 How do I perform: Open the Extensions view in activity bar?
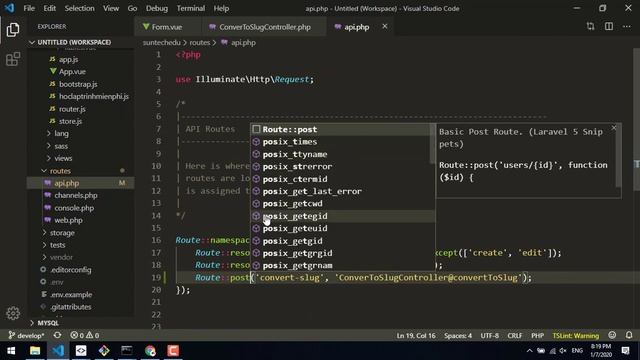click(13, 59)
